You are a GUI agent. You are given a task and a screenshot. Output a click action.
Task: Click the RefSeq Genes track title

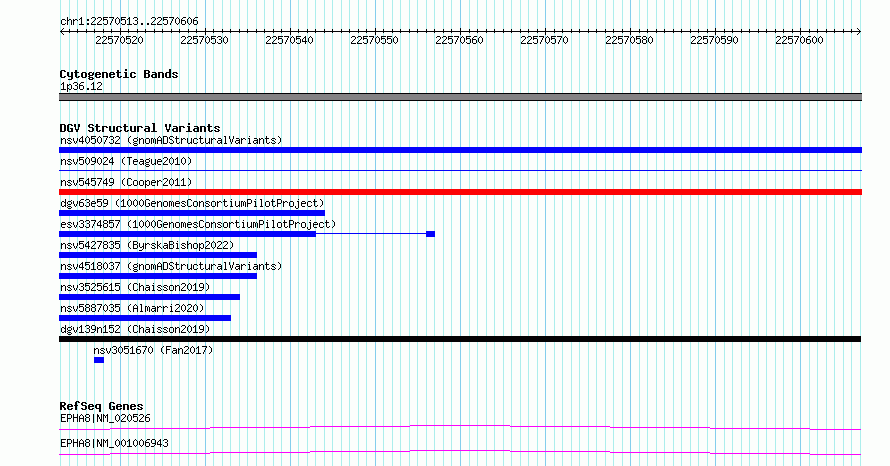point(102,406)
